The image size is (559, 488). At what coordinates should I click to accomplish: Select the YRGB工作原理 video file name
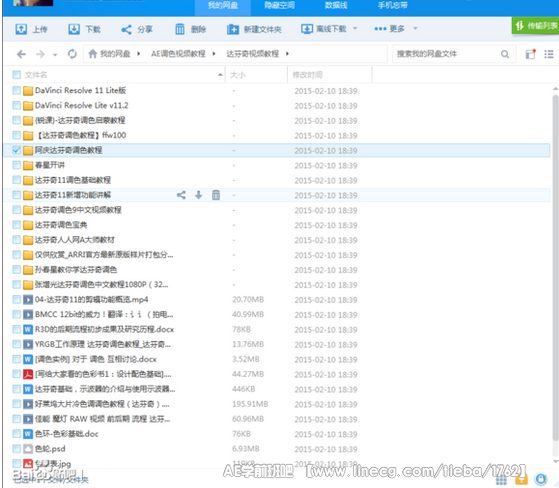[103, 344]
